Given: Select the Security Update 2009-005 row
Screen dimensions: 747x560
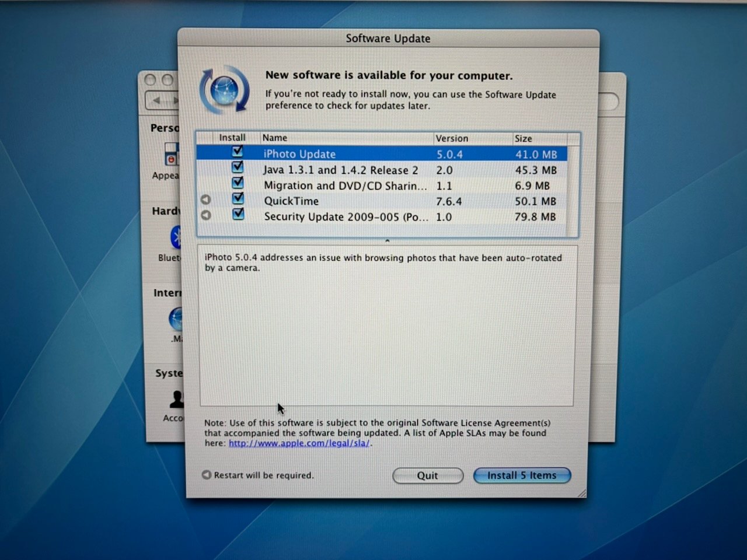Looking at the screenshot, I should (x=382, y=217).
